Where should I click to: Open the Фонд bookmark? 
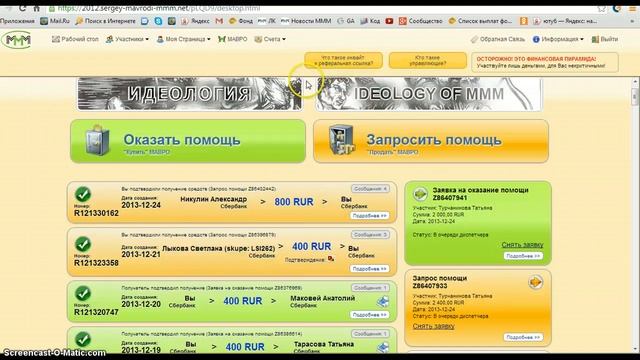point(241,21)
